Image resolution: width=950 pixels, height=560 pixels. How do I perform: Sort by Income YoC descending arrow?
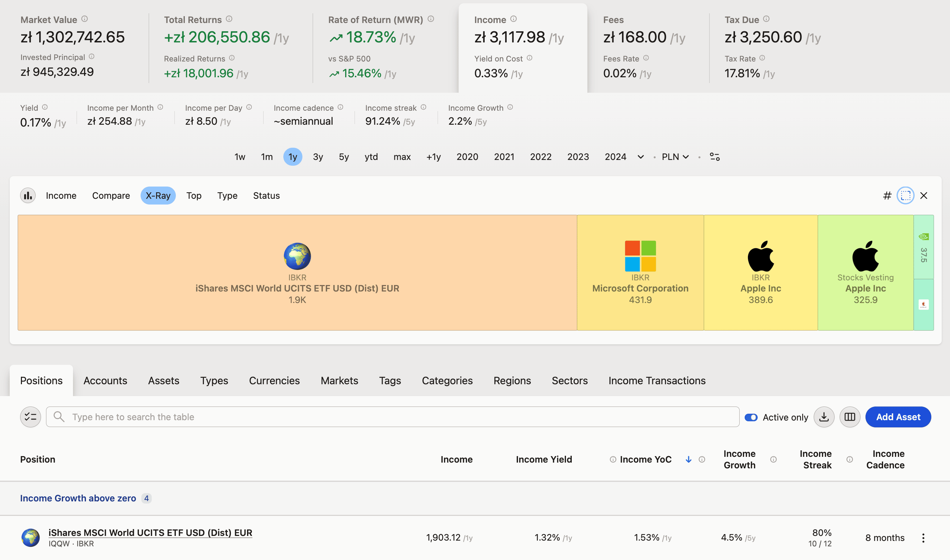pos(689,459)
